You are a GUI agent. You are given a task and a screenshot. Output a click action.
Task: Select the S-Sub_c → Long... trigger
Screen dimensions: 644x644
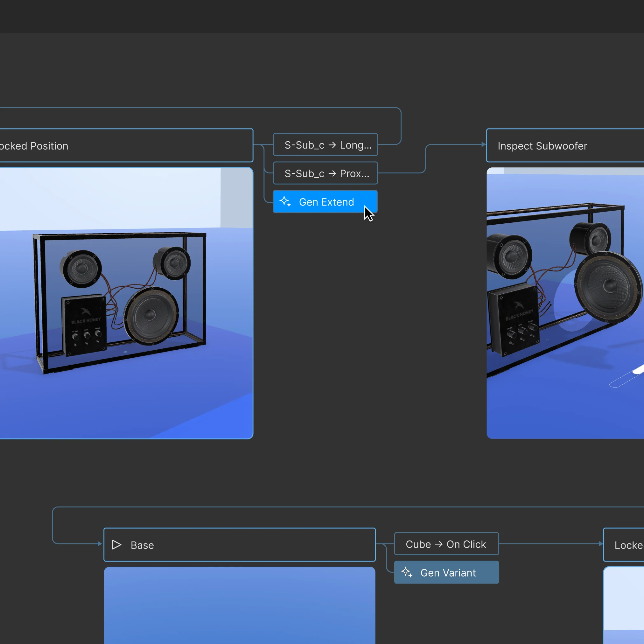[x=325, y=145]
